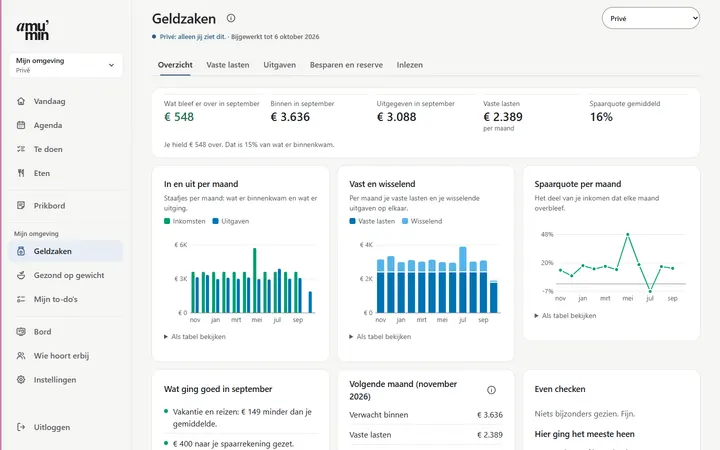Open Prikbord in the sidebar
Image resolution: width=720 pixels, height=450 pixels.
point(66,205)
